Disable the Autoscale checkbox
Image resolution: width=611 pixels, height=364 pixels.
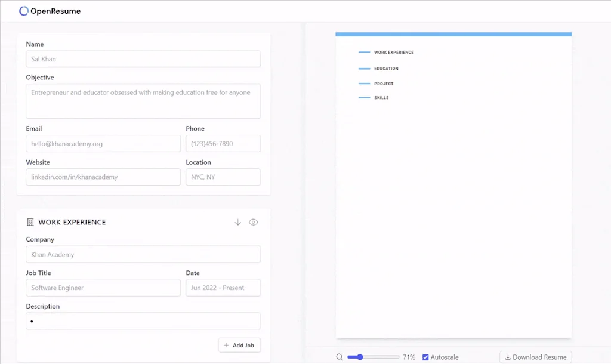pos(425,357)
